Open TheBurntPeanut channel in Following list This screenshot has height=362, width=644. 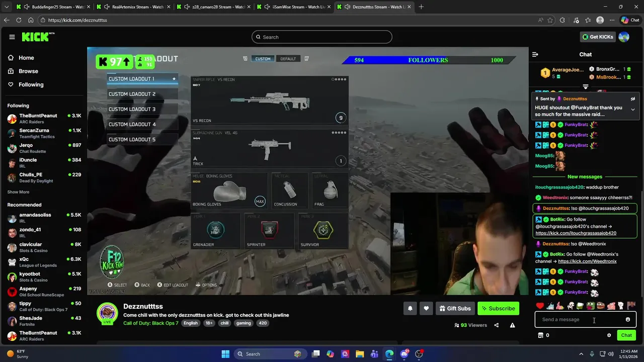pyautogui.click(x=44, y=119)
